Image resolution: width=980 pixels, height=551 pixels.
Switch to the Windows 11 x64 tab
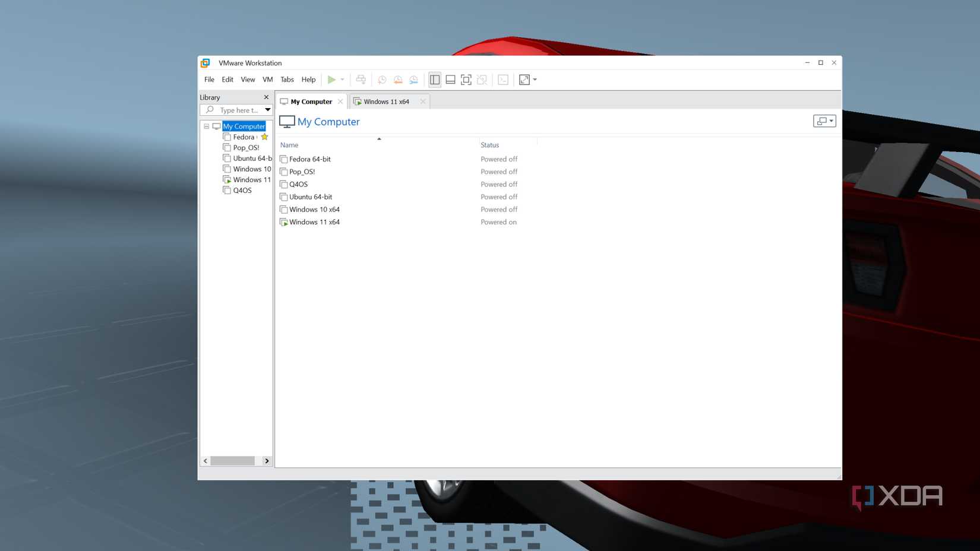[x=386, y=101]
